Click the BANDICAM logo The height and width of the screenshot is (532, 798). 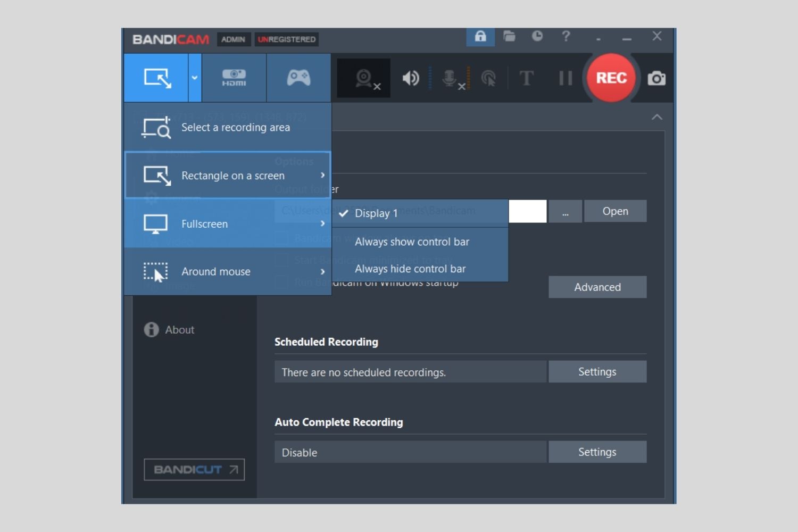pos(171,39)
